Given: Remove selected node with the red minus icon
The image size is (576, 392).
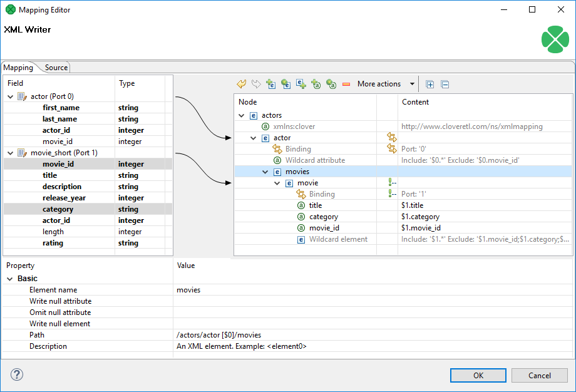Looking at the screenshot, I should (x=346, y=83).
